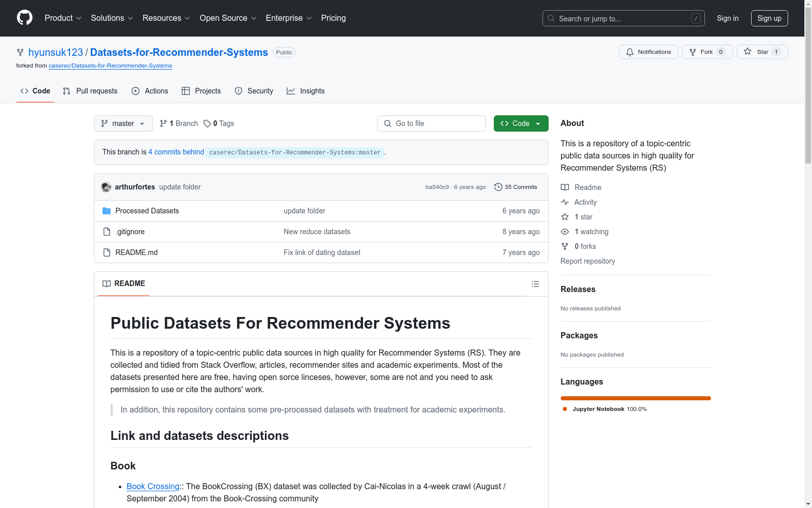Click the book icon in README tab

(x=107, y=283)
